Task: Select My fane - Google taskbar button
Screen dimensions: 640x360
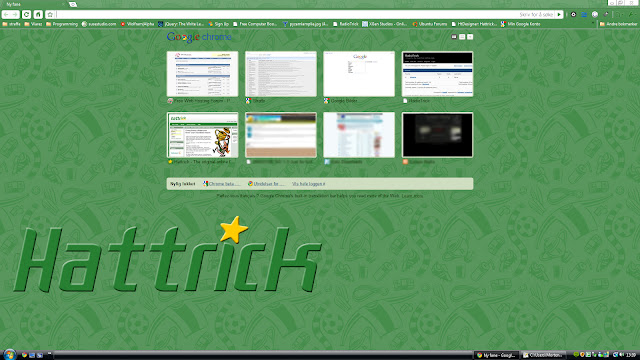Action: 496,355
